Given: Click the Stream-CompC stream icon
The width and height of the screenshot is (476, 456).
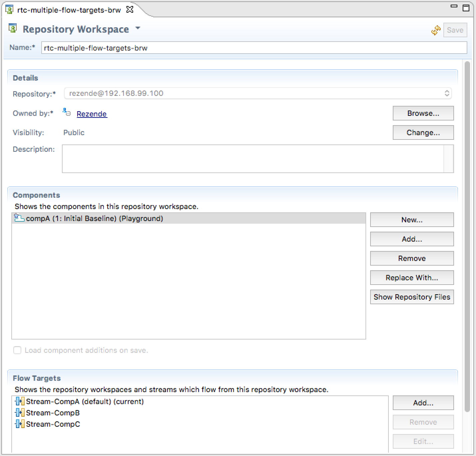Looking at the screenshot, I should coord(20,424).
